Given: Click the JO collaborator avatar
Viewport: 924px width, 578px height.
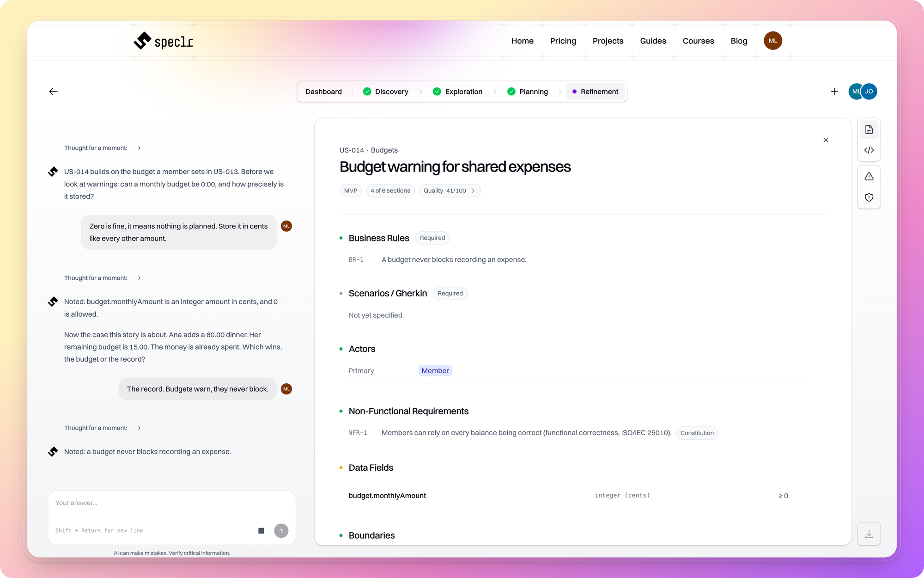Looking at the screenshot, I should (869, 92).
